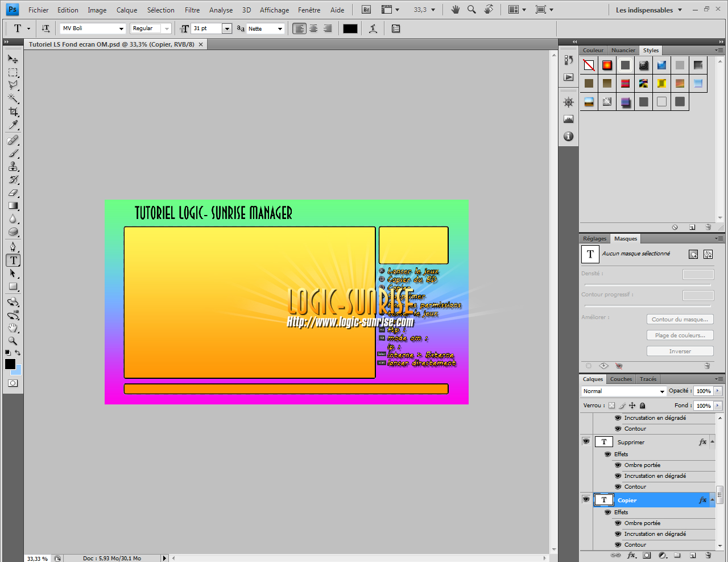728x562 pixels.
Task: Open the Fond fill slider arrow
Action: tap(718, 406)
